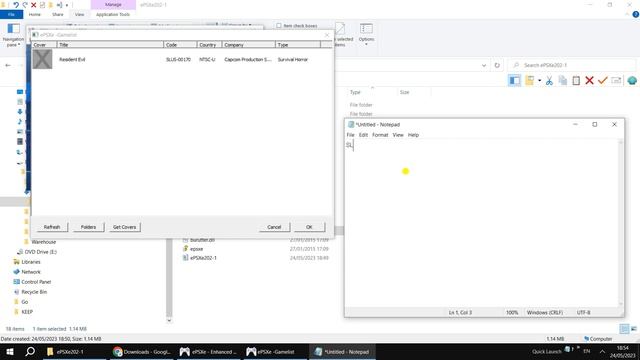Screen dimensions: 640x360
Task: Click Get Covers button in Gamelist
Action: coord(124,227)
